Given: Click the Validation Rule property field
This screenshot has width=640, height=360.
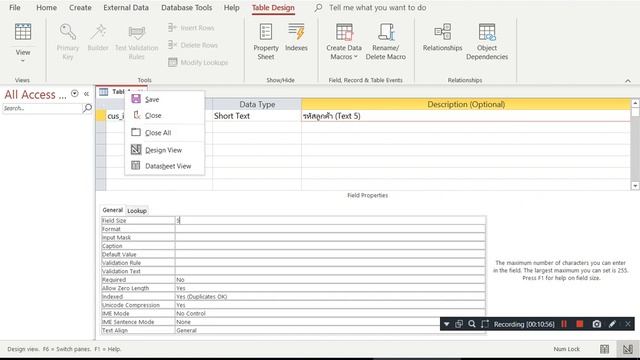Looking at the screenshot, I should [x=330, y=262].
